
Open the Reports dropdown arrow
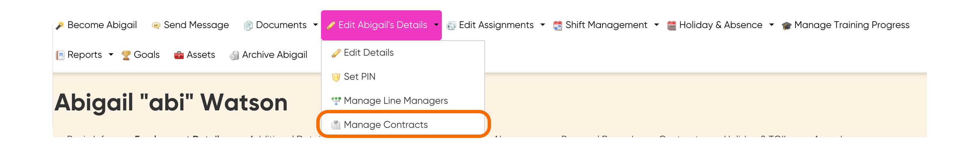click(x=111, y=55)
